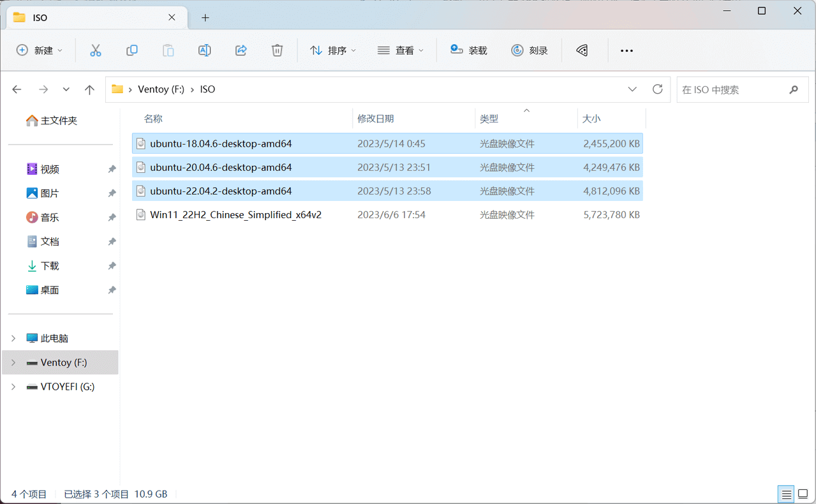Image resolution: width=816 pixels, height=504 pixels.
Task: Expand the 此电脑 tree node
Action: (13, 338)
